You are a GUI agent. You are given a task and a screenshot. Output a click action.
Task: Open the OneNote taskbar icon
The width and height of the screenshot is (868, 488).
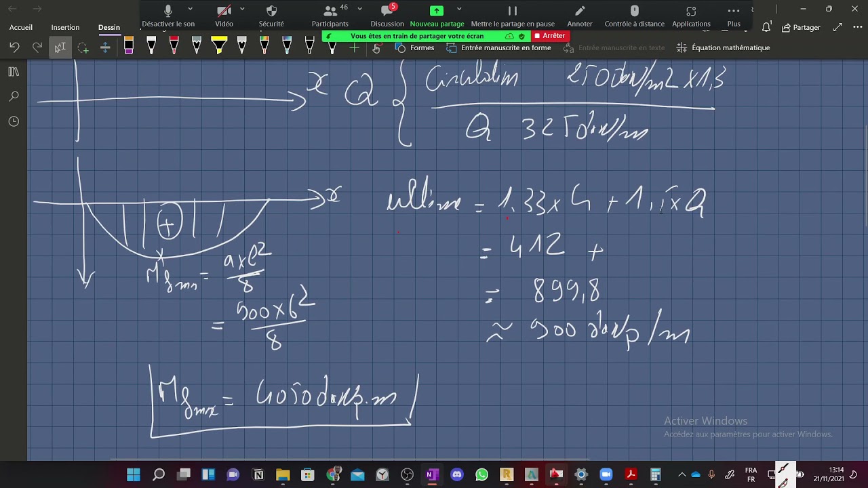coord(432,474)
